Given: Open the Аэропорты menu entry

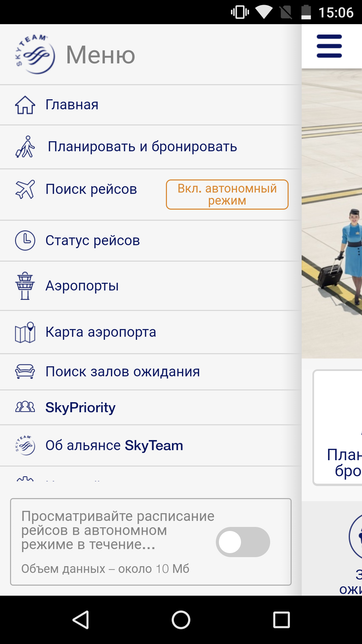Looking at the screenshot, I should pyautogui.click(x=150, y=286).
